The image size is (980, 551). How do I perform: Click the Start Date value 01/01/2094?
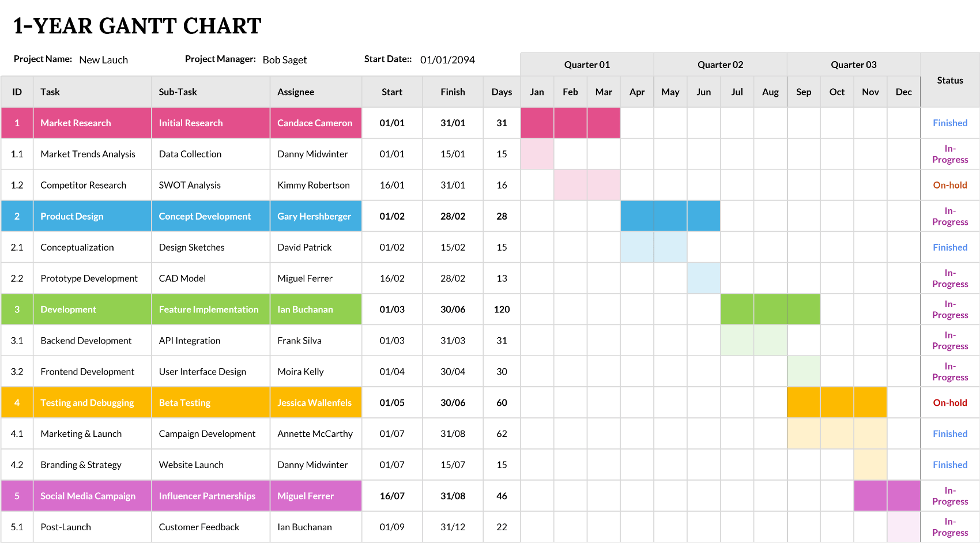[447, 60]
